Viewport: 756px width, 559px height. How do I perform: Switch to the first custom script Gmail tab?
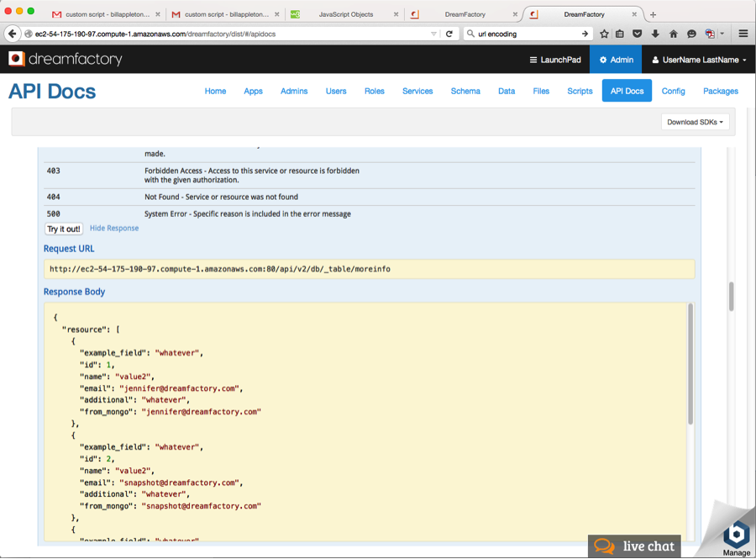[x=107, y=14]
